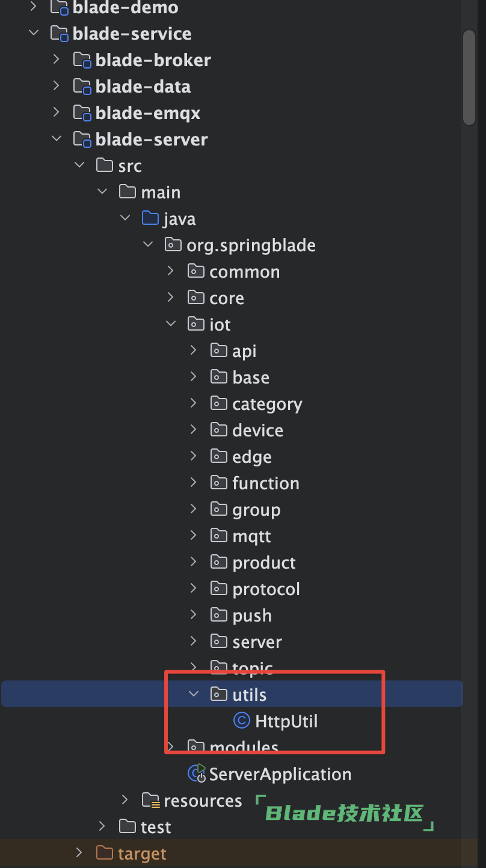Collapse the iot package chevron
This screenshot has height=868, width=486.
coord(171,324)
